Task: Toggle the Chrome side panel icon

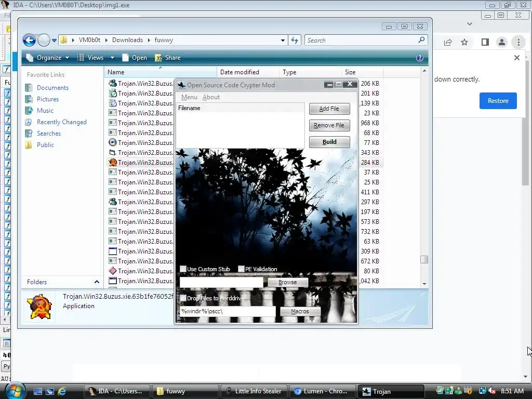Action: pyautogui.click(x=485, y=42)
